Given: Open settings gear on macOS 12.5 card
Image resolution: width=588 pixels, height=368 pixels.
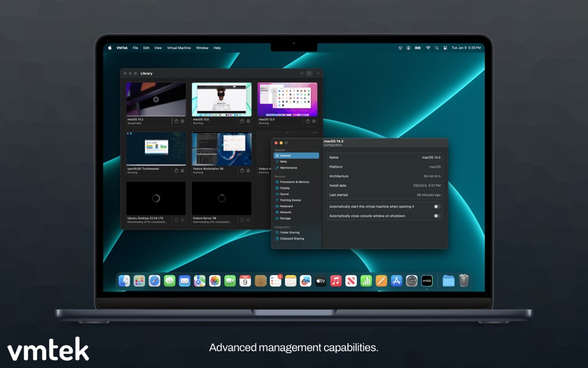Looking at the screenshot, I should coord(314,121).
